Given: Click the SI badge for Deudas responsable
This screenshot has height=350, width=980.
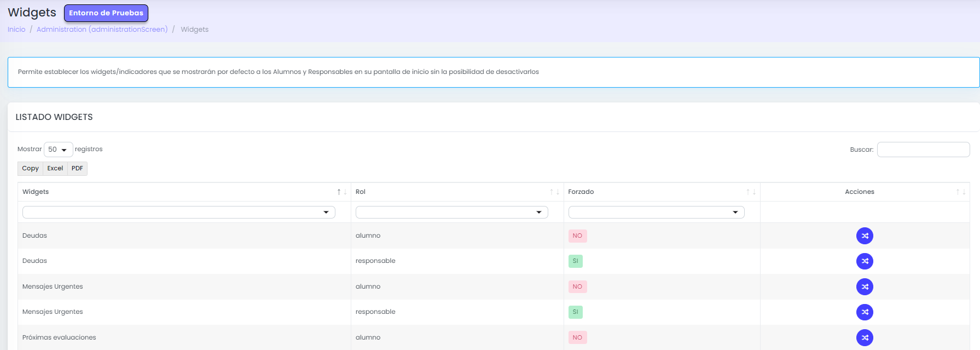Looking at the screenshot, I should point(576,261).
